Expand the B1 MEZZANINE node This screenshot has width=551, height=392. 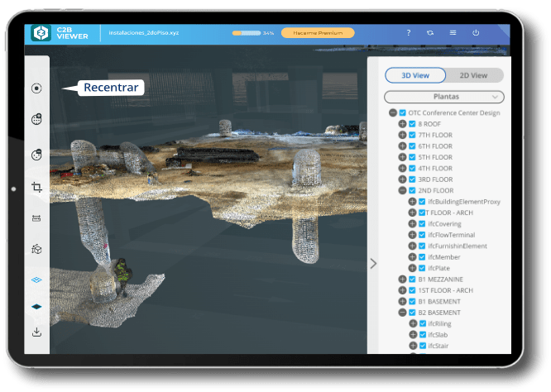402,280
